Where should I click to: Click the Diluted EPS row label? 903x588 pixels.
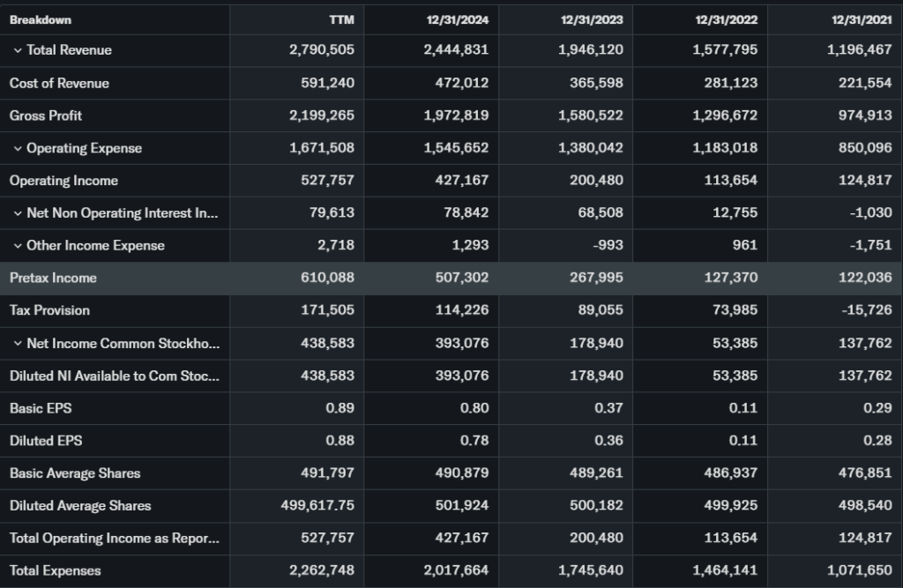click(x=46, y=441)
